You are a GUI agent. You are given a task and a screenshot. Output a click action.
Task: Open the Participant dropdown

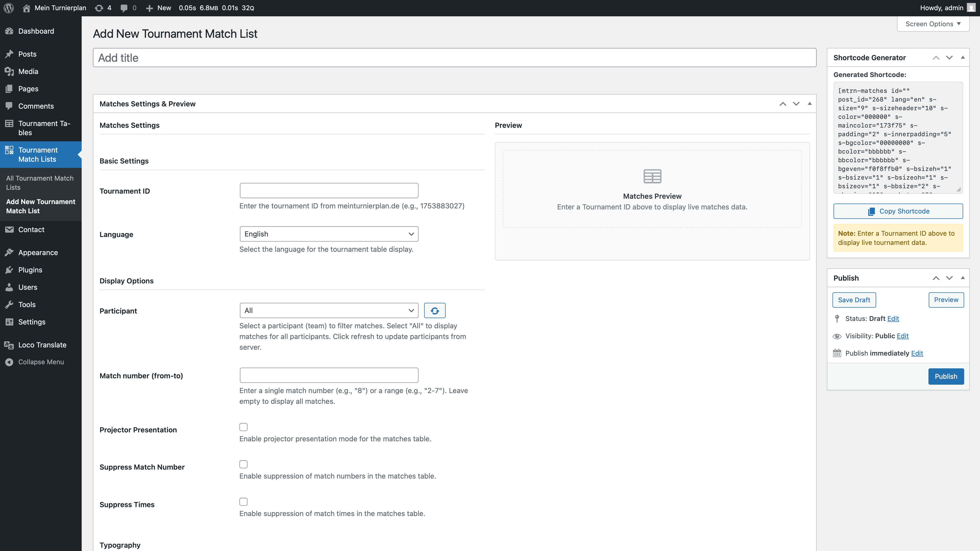(x=329, y=311)
